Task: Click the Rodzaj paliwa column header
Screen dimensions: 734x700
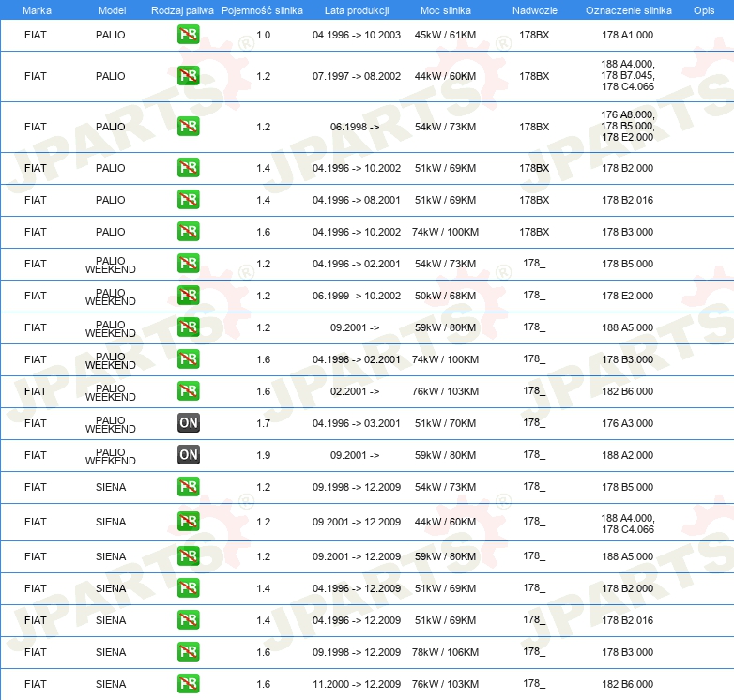Action: pos(182,10)
